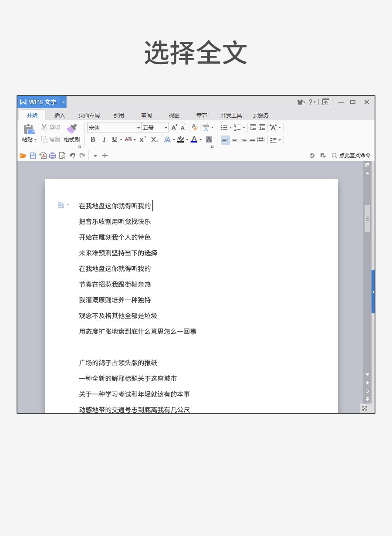Image resolution: width=392 pixels, height=536 pixels.
Task: Open the 开发工具 tab
Action: (231, 115)
